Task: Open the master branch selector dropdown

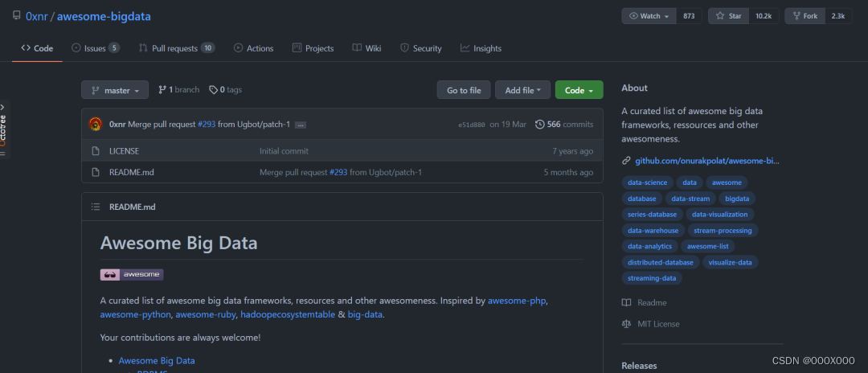Action: click(115, 90)
